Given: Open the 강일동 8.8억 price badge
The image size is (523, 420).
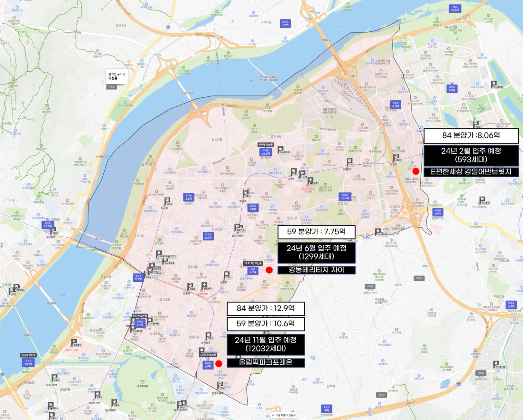Looking at the screenshot, I should tap(396, 104).
